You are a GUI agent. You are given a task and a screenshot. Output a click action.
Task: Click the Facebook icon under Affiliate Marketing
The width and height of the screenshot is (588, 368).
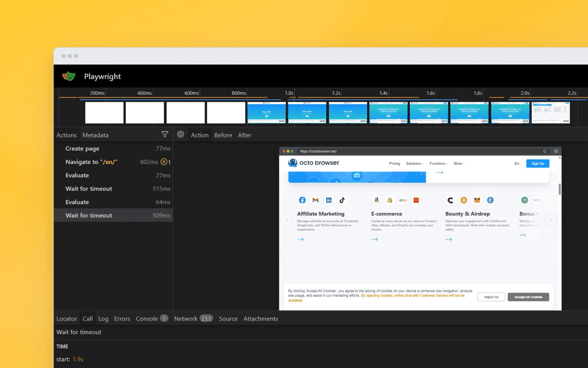(302, 200)
